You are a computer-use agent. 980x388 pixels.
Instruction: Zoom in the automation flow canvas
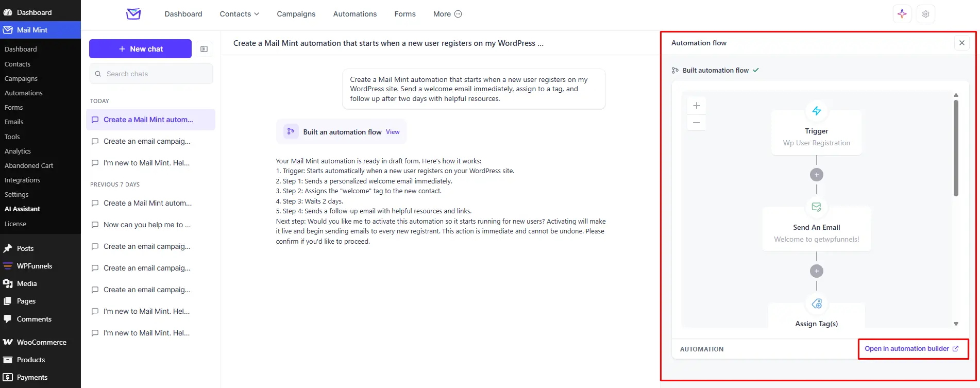(x=697, y=106)
